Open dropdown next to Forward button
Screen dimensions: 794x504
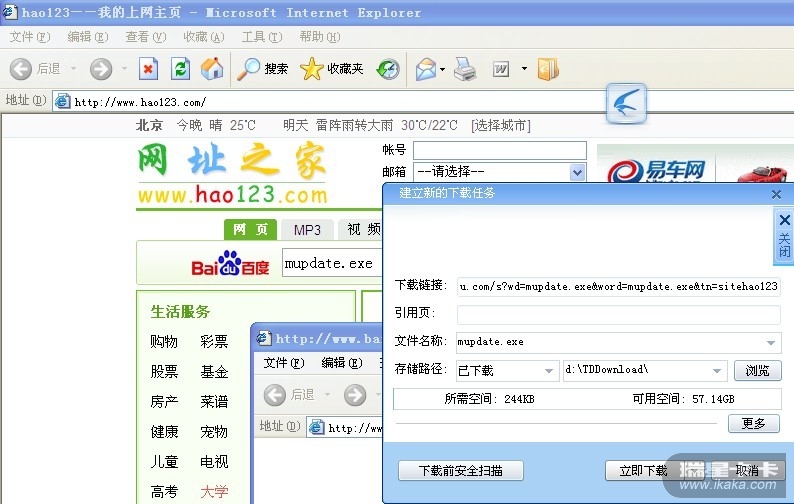click(x=124, y=68)
